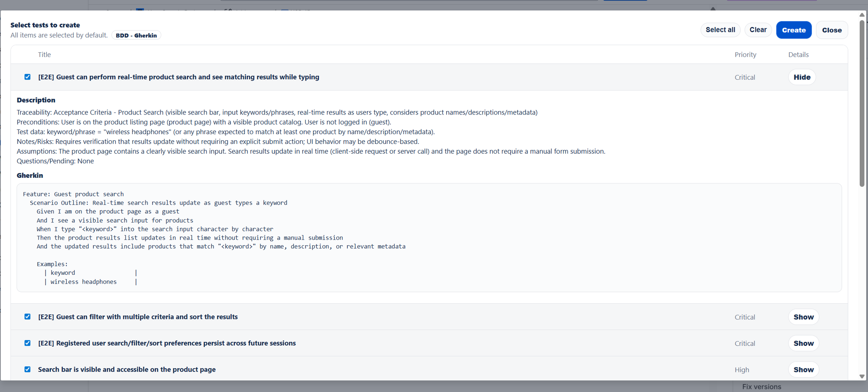Click the scrollbar down arrow
The width and height of the screenshot is (868, 392).
click(x=861, y=376)
